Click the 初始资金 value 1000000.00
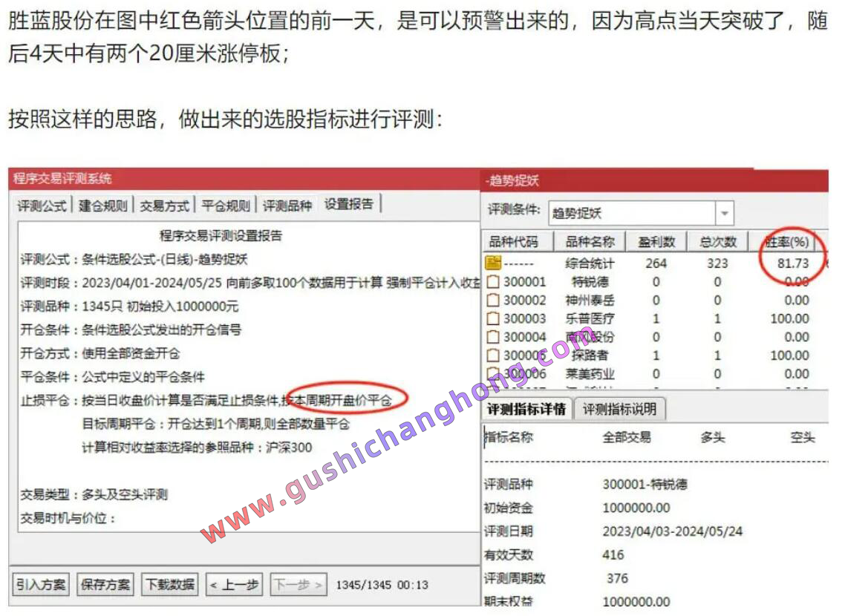The image size is (848, 616). [x=636, y=508]
